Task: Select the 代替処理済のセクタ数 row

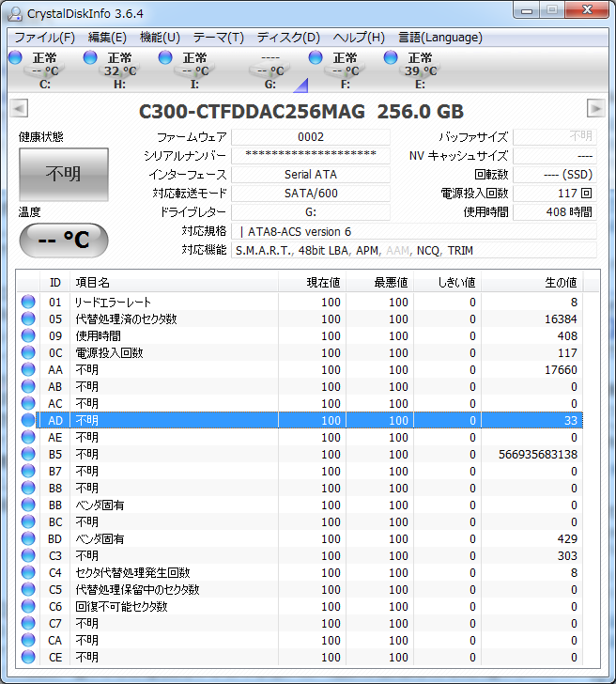Action: 300,319
